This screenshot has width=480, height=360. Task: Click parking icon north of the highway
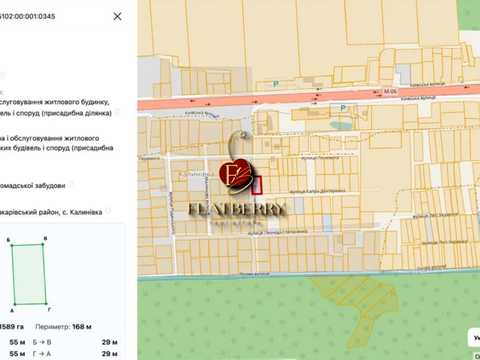coord(276,84)
